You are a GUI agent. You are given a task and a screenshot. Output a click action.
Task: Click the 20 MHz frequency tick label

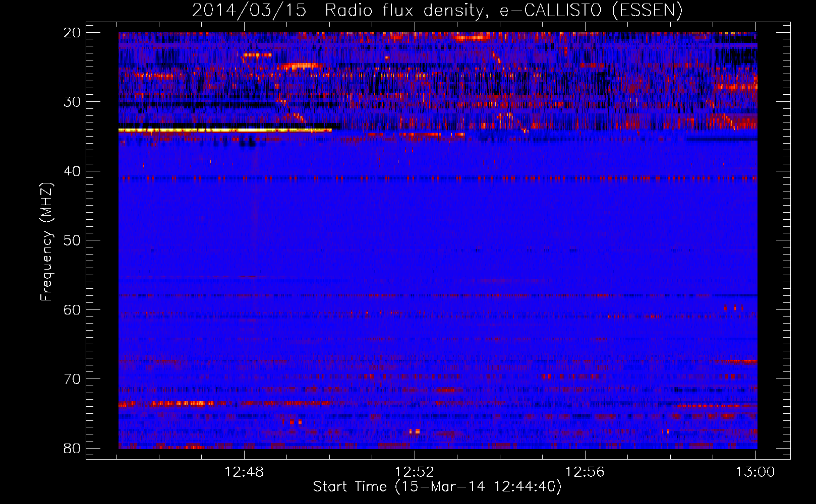tap(72, 33)
